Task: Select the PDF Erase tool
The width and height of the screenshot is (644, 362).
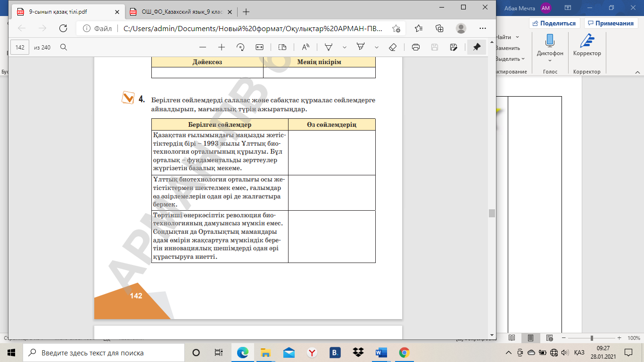Action: pos(393,47)
